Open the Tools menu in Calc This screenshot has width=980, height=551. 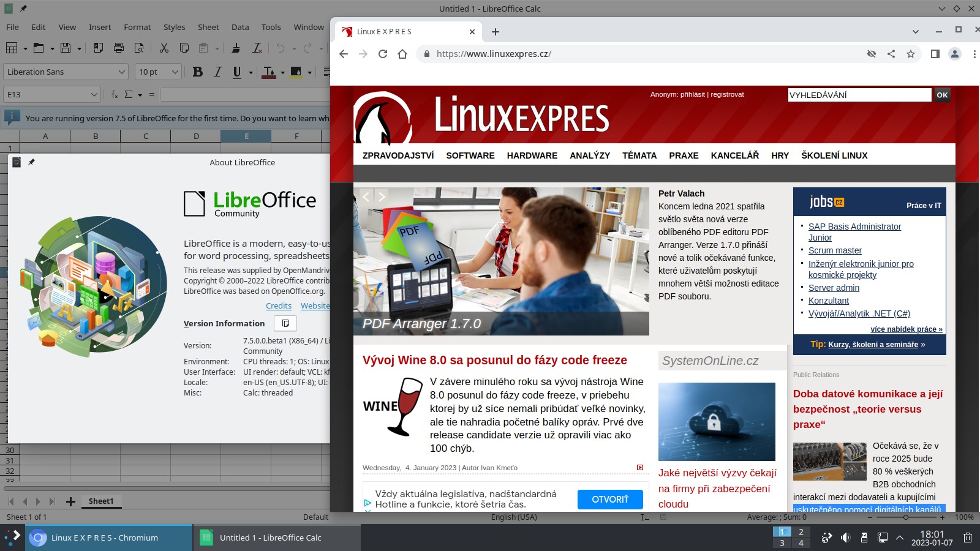(271, 27)
